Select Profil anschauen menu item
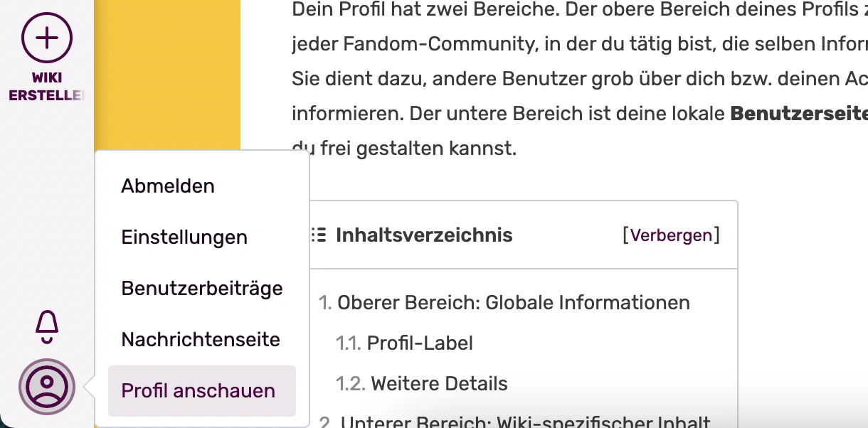Screen dimensions: 868x428 tap(199, 391)
